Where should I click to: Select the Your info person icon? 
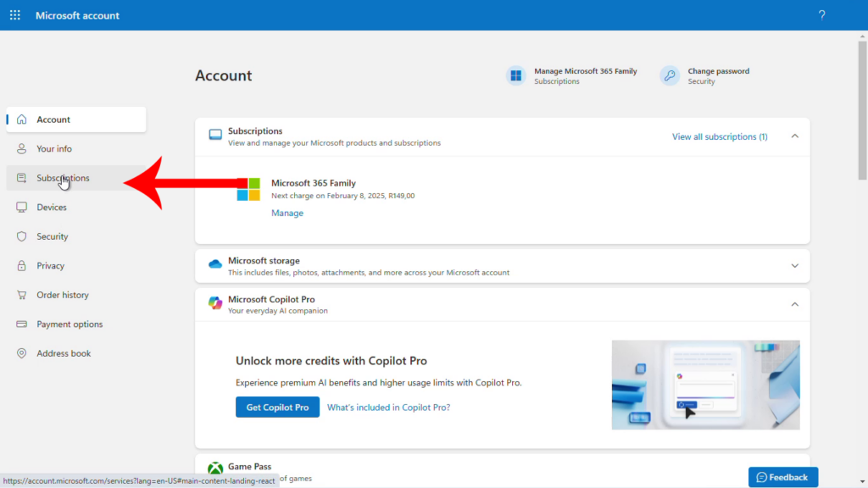tap(21, 148)
